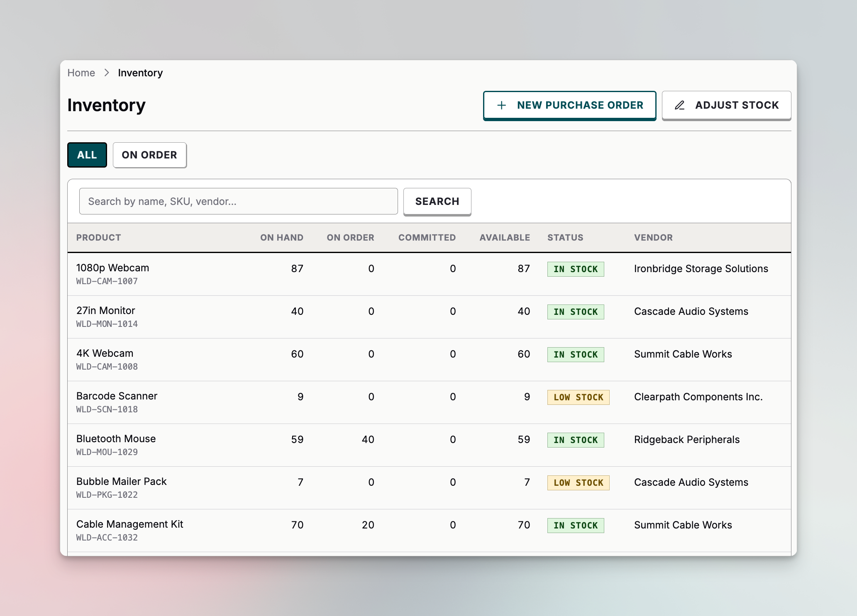Click the AVAILABLE column header
Viewport: 857px width, 616px height.
pos(505,237)
